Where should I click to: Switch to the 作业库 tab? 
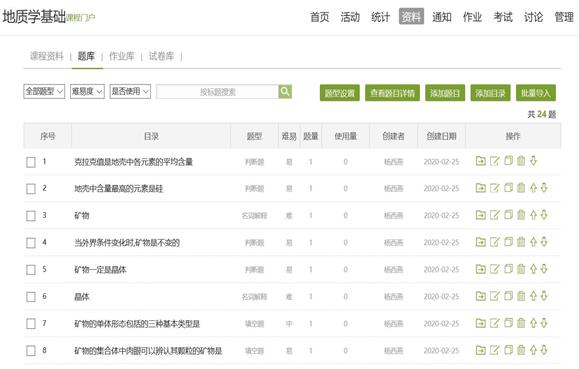point(122,56)
